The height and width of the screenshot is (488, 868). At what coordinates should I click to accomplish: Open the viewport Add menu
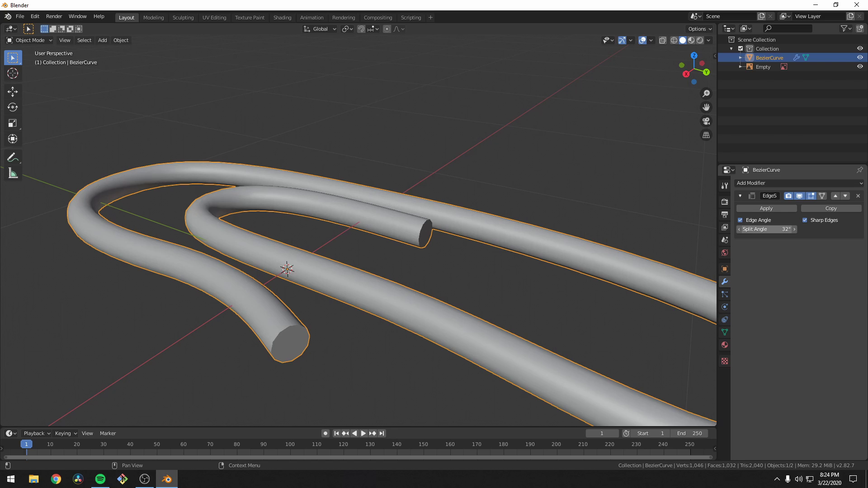coord(103,40)
